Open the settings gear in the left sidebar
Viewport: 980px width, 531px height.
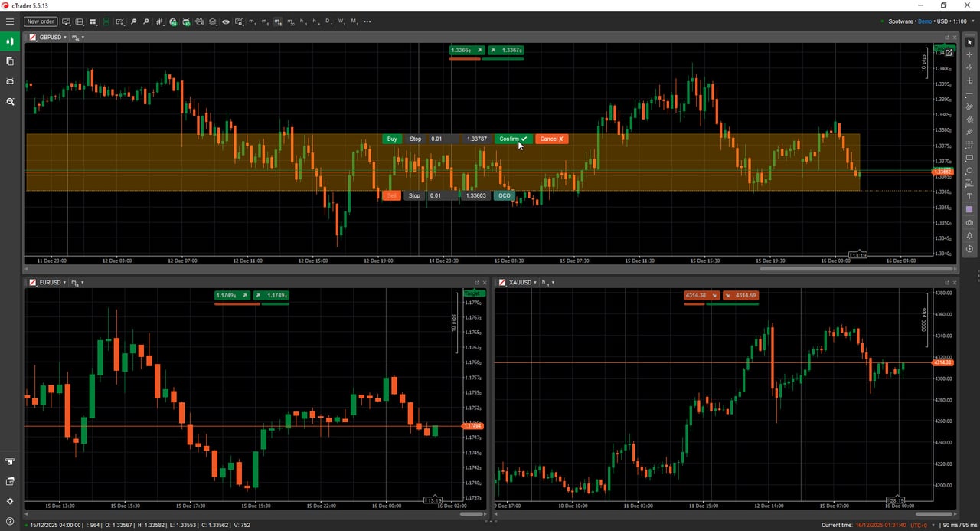pyautogui.click(x=10, y=502)
